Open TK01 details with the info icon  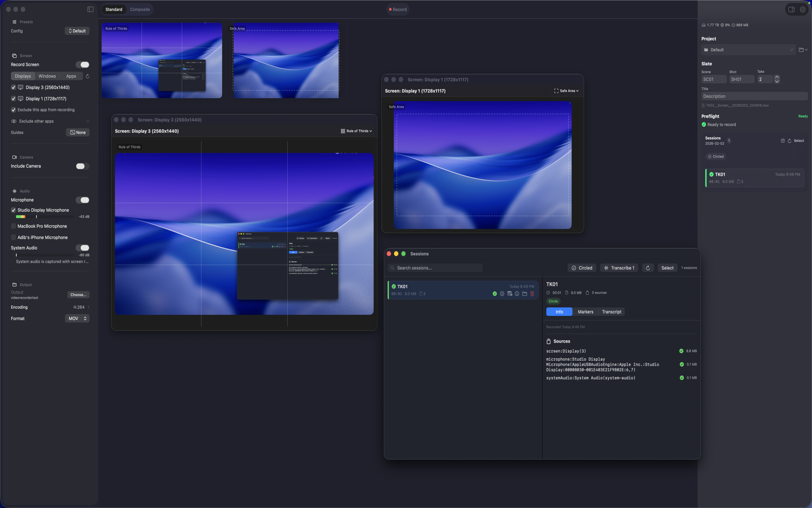(517, 294)
